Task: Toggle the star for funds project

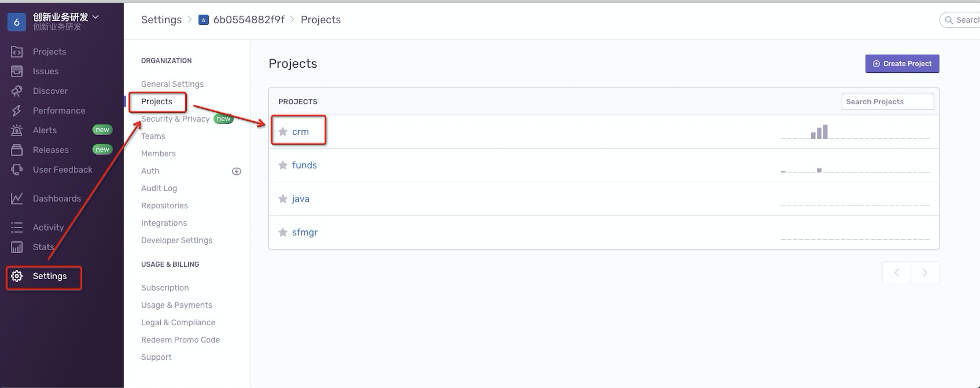Action: (x=283, y=165)
